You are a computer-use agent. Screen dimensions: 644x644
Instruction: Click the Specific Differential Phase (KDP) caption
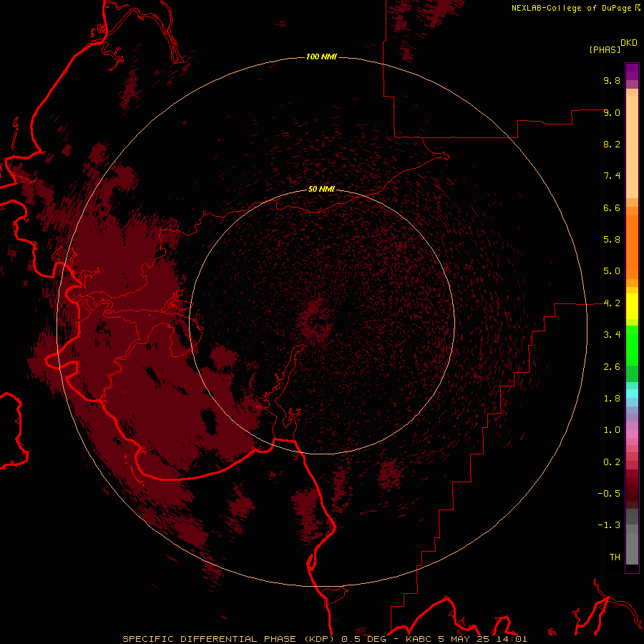pos(230,639)
